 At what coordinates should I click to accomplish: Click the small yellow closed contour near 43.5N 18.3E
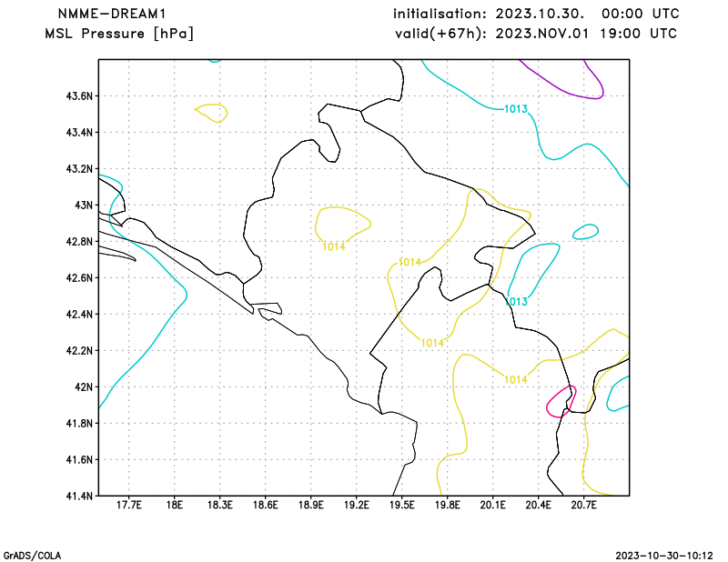pyautogui.click(x=211, y=114)
